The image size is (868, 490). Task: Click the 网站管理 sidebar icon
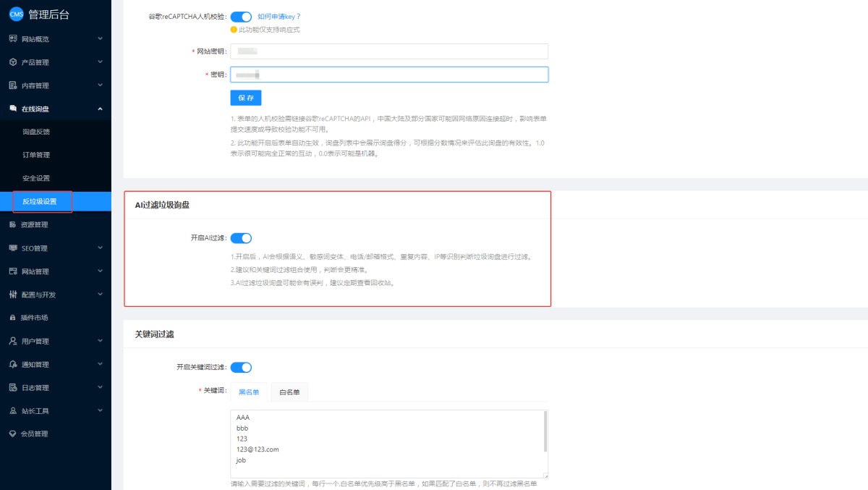13,271
